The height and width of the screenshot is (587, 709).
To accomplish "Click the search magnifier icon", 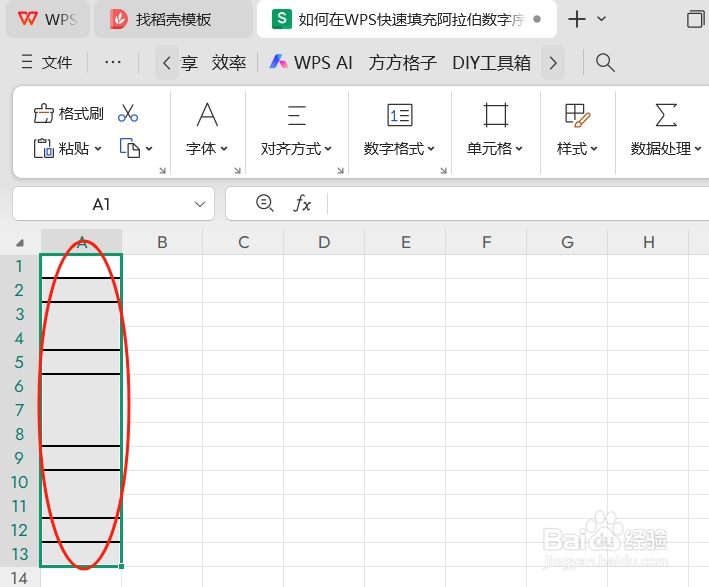I will coord(605,62).
